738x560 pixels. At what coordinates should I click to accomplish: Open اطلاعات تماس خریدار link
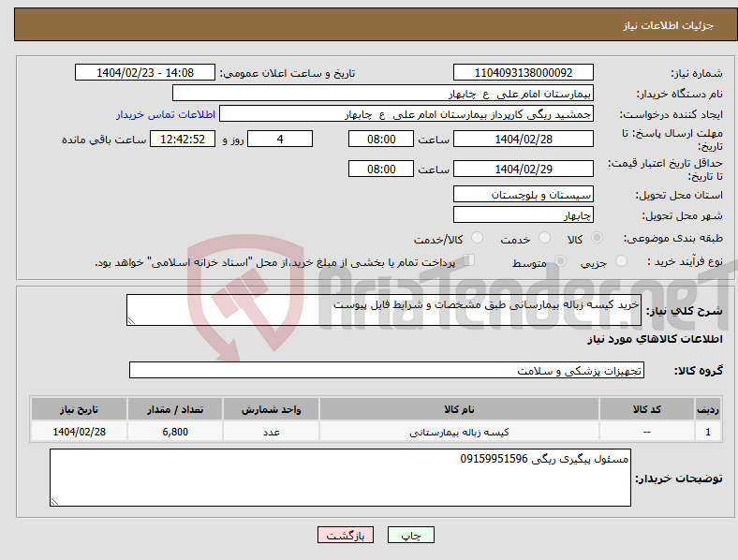coord(166,114)
